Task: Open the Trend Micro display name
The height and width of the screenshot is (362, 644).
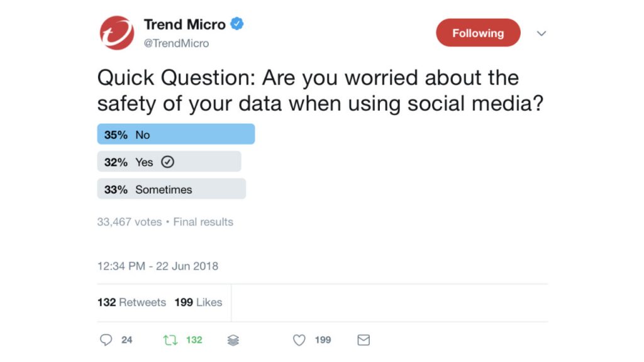Action: point(184,25)
